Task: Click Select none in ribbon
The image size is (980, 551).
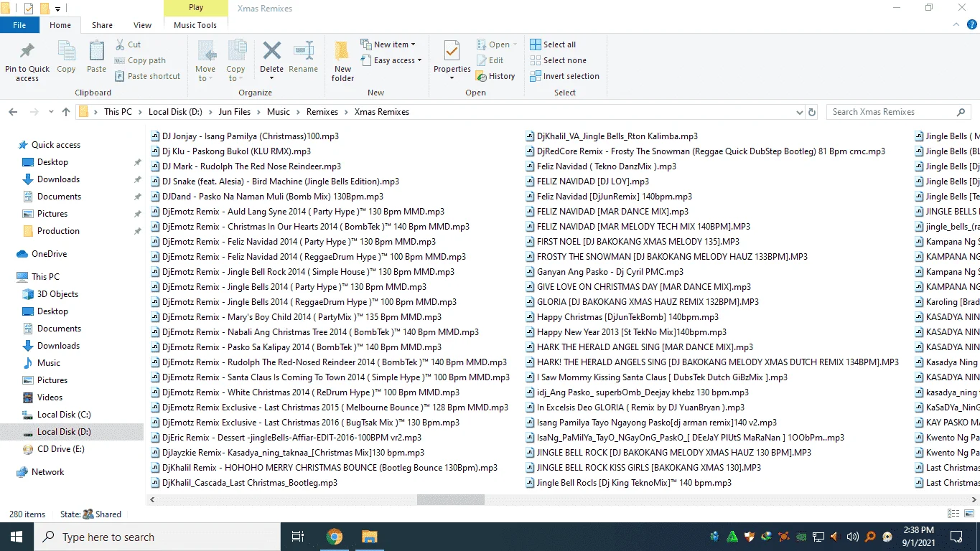Action: (x=558, y=60)
